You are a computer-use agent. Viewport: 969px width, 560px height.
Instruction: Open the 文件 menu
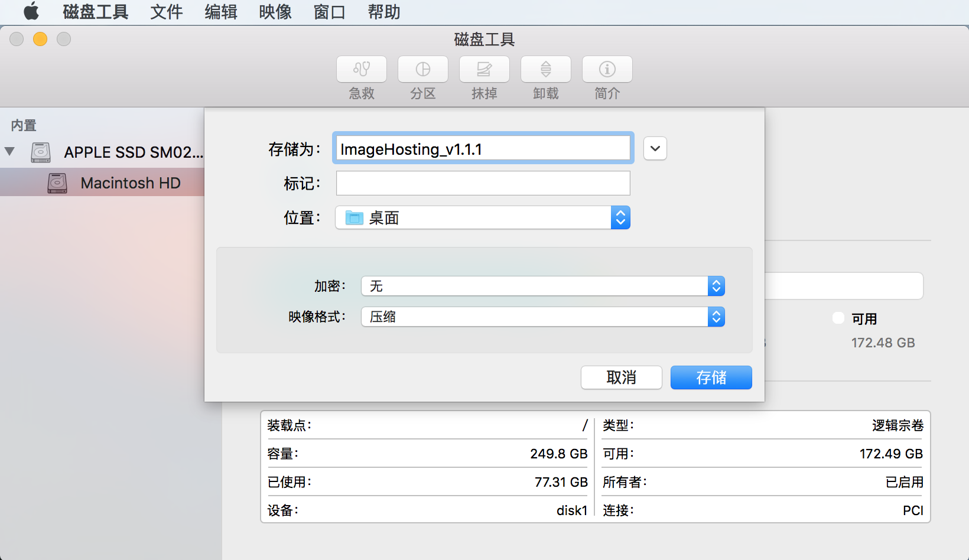coord(167,12)
